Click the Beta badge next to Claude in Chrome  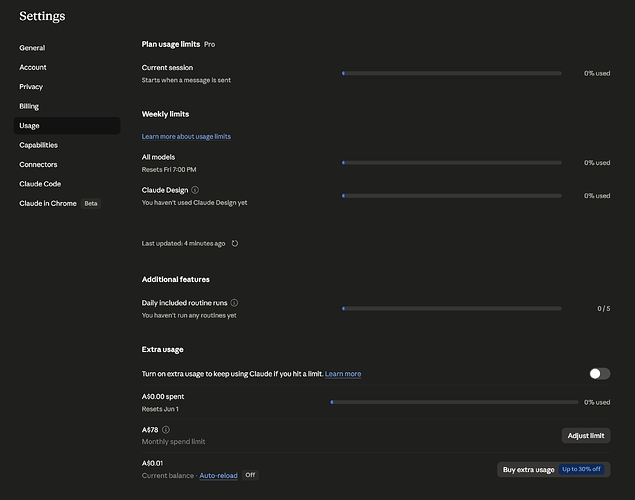91,203
